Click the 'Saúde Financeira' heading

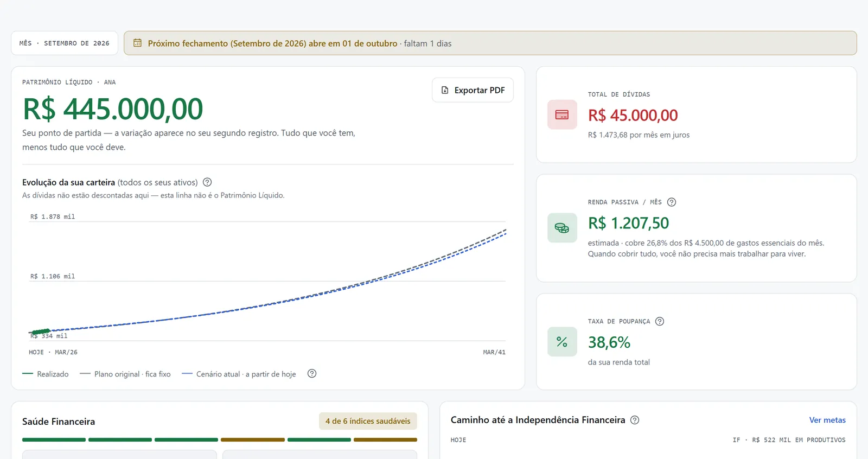point(59,422)
